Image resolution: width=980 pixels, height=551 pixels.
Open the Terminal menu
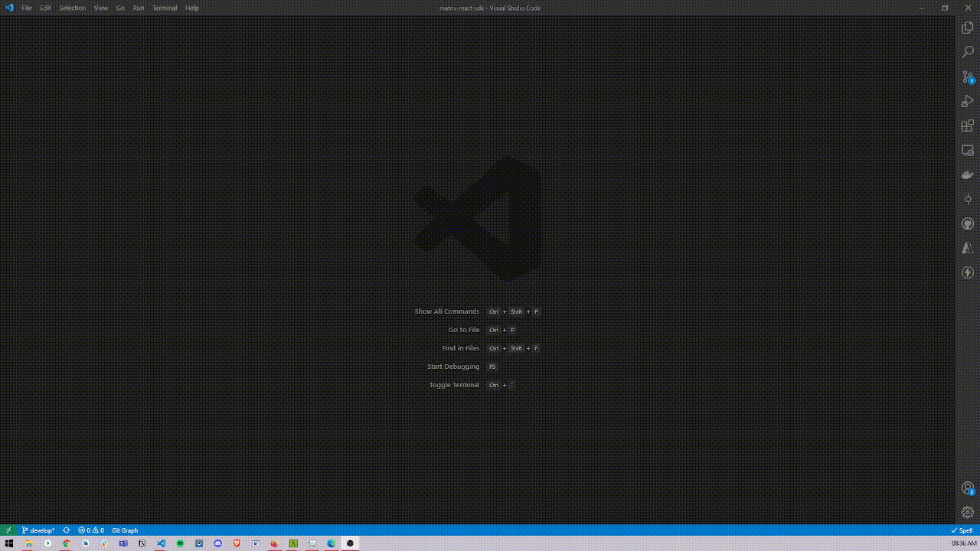pyautogui.click(x=165, y=8)
